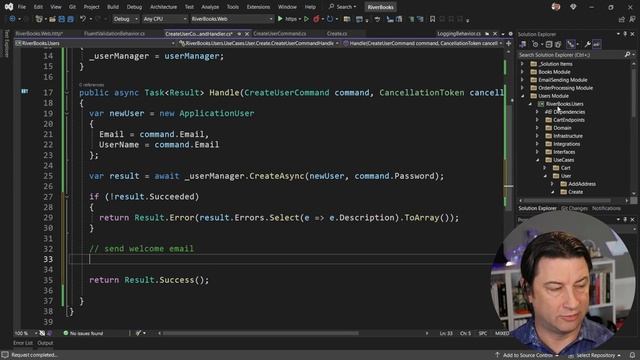The height and width of the screenshot is (360, 640).
Task: Toggle Sync with Active Document in Solution Explorer
Action: [571, 44]
